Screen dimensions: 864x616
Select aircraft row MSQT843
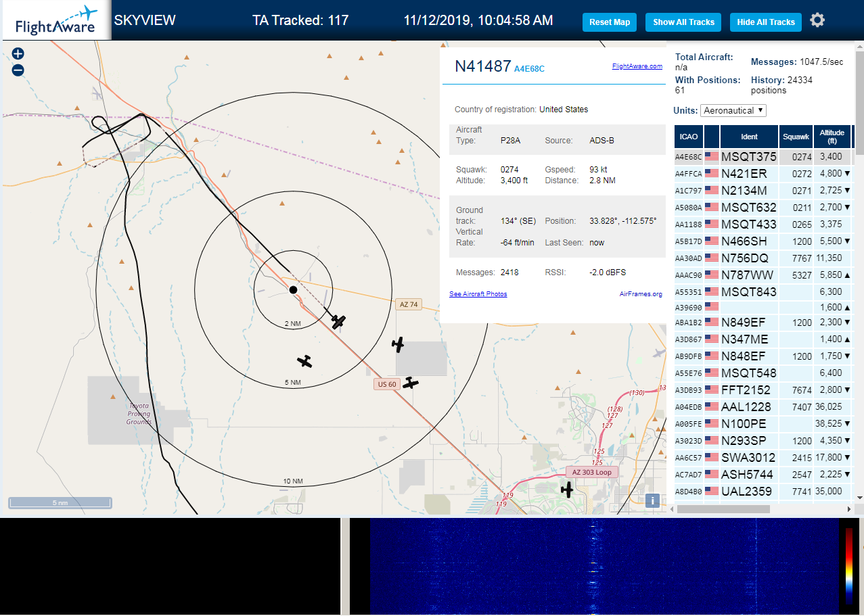click(x=763, y=291)
